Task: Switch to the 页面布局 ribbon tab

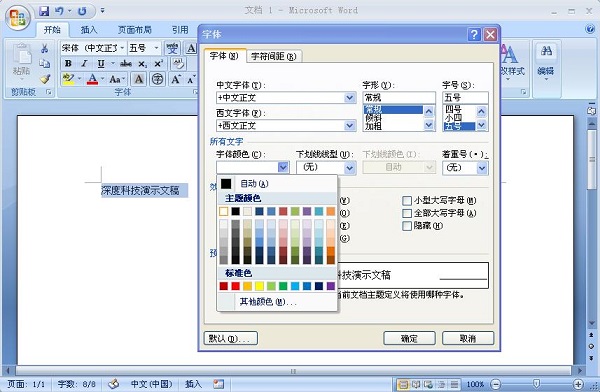Action: (x=134, y=29)
